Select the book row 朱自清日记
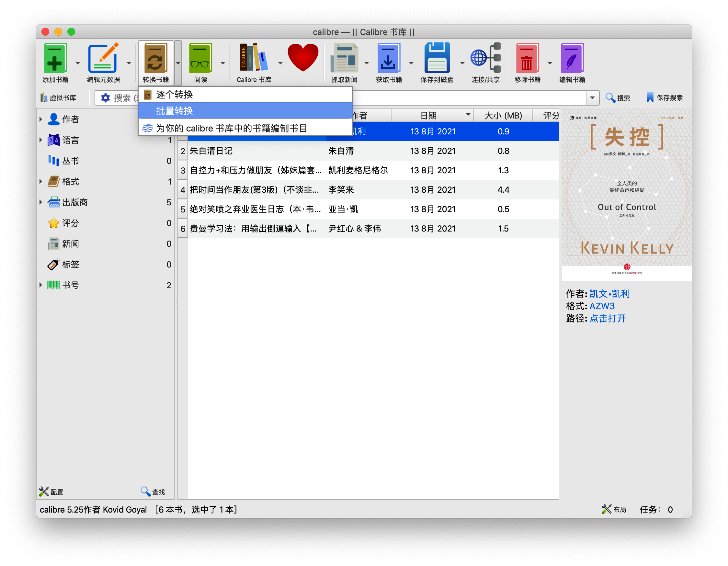728x566 pixels. [369, 151]
